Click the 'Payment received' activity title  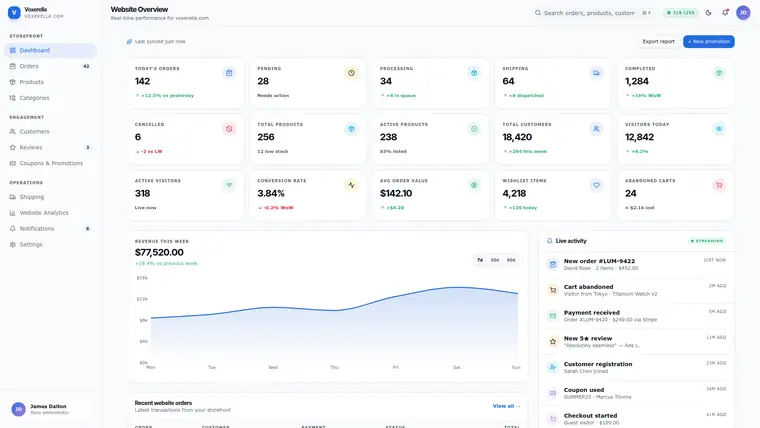(591, 313)
